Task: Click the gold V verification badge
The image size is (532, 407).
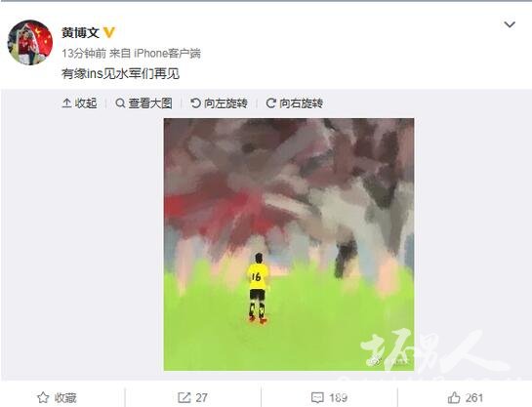Action: click(x=109, y=33)
